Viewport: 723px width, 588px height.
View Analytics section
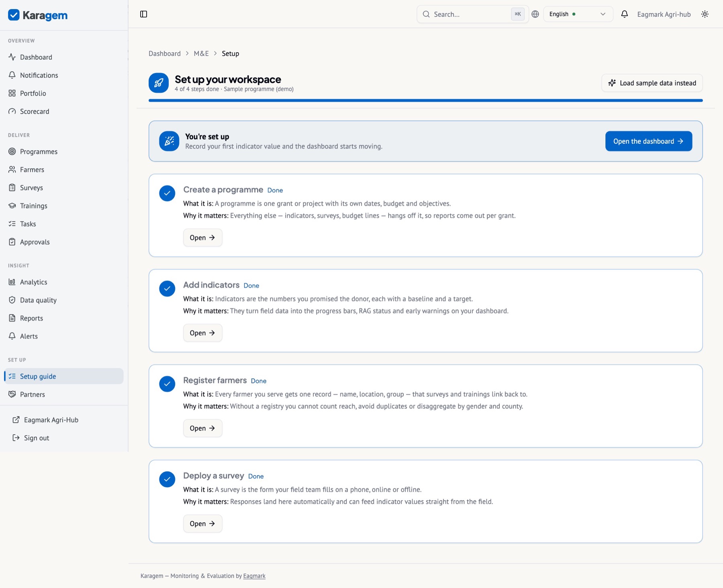point(64,282)
